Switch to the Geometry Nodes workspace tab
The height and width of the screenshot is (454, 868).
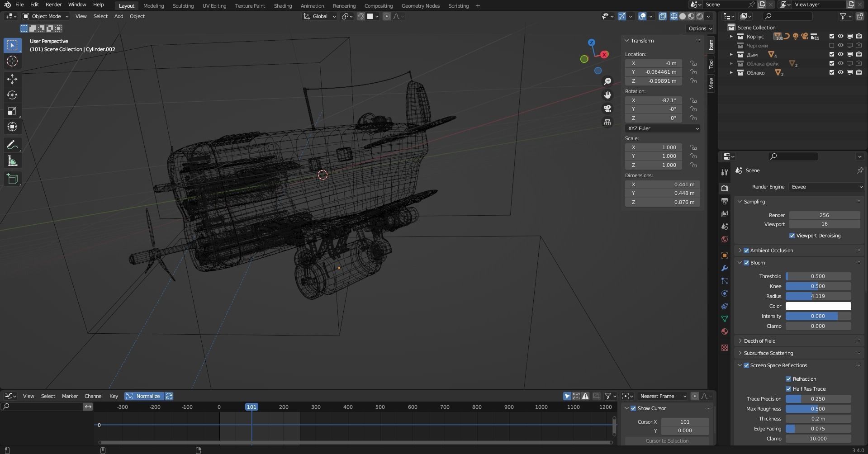[x=420, y=6]
